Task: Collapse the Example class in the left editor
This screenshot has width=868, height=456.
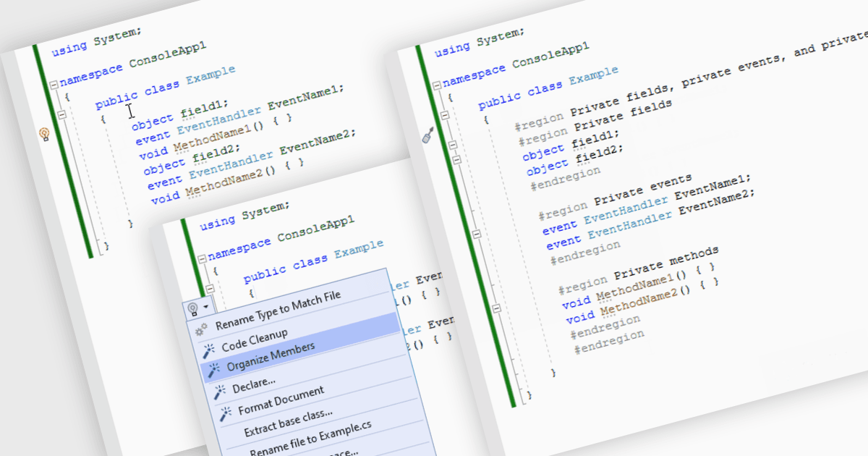Action: [x=61, y=115]
